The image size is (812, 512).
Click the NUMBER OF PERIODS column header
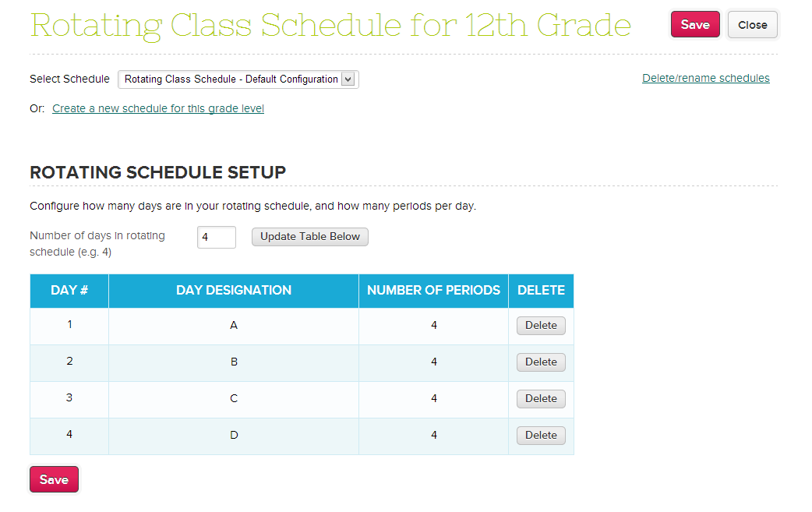pyautogui.click(x=433, y=290)
